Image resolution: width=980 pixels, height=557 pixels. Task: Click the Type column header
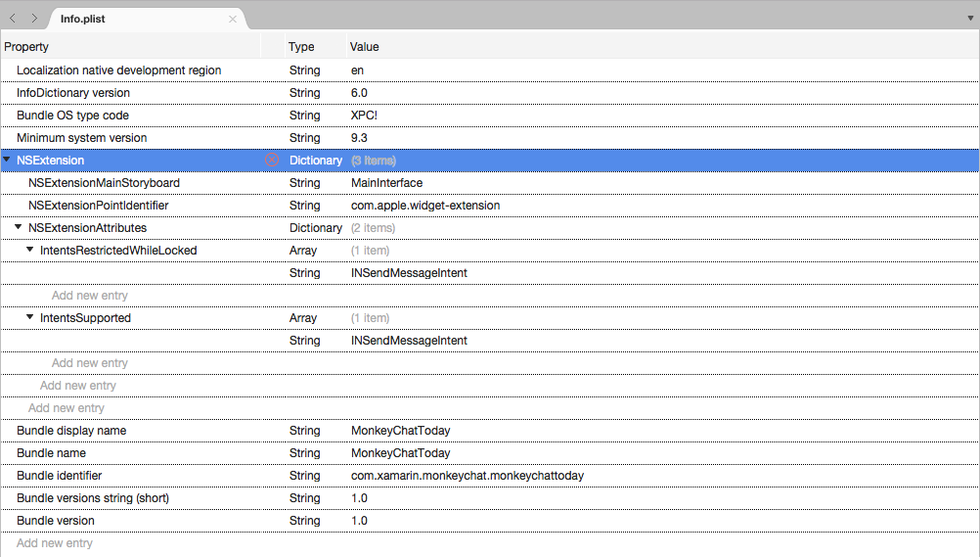click(301, 47)
